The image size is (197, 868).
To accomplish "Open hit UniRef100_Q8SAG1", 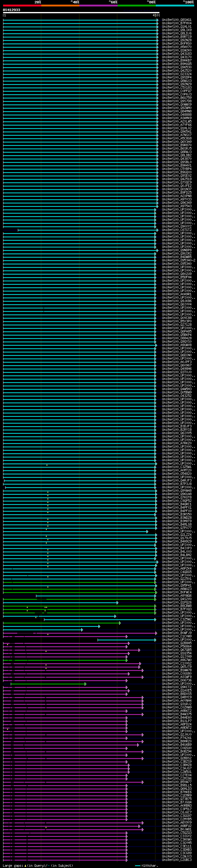I will point(177,20).
